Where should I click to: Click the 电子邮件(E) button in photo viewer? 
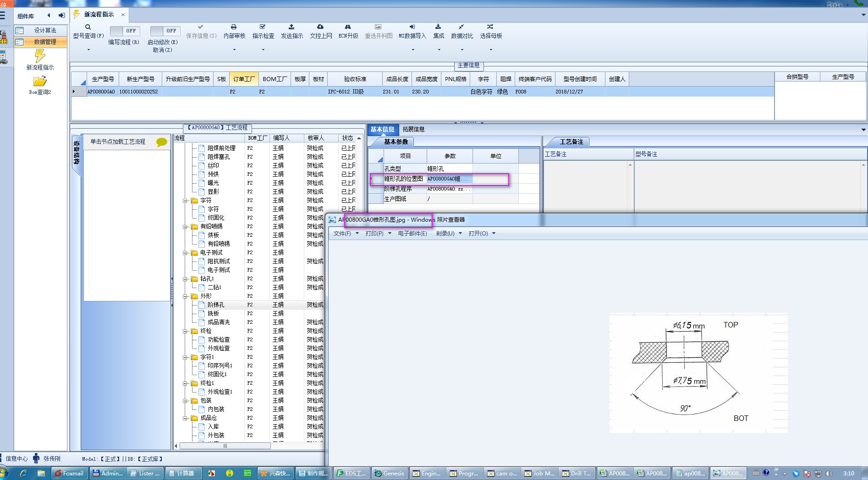tap(412, 234)
